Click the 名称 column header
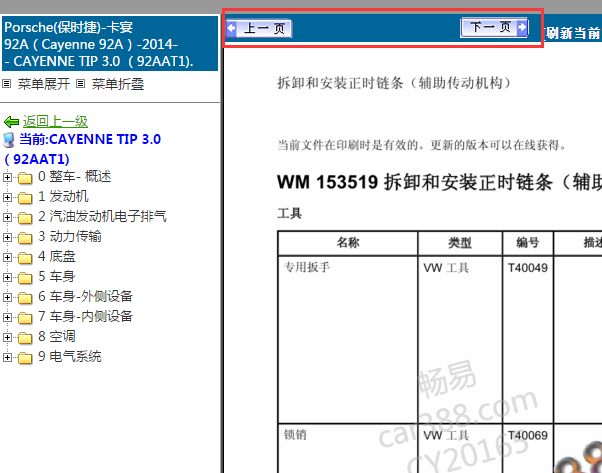Screen dimensions: 602x473 pyautogui.click(x=348, y=243)
